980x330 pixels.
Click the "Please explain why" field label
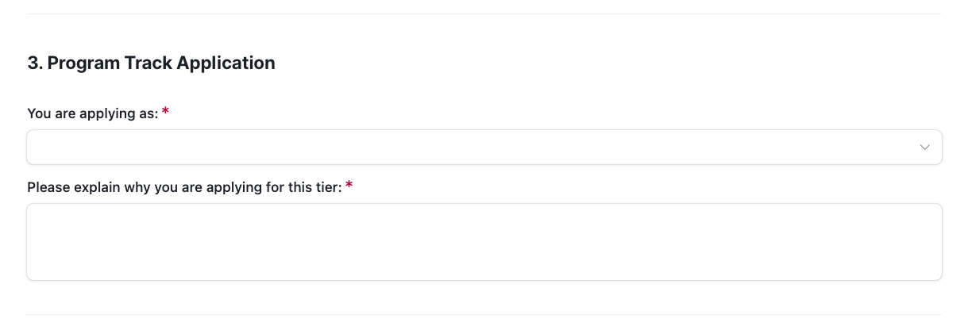point(184,187)
